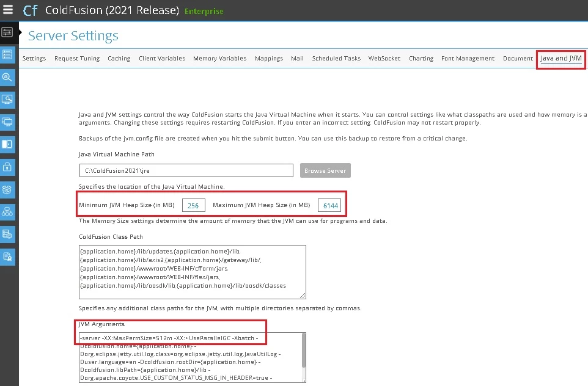
Task: Click inside the JVM Arguments textarea
Action: [x=190, y=357]
